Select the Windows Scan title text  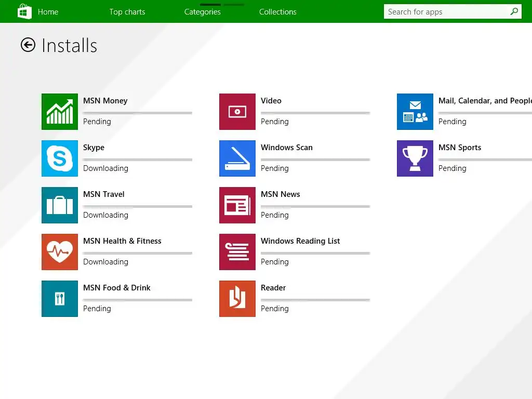click(x=287, y=148)
